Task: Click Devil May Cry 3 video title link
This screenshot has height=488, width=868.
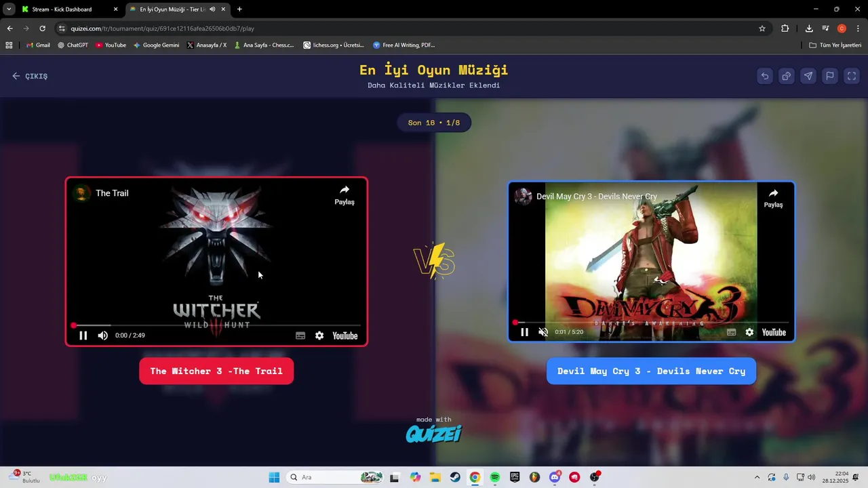Action: pos(597,197)
